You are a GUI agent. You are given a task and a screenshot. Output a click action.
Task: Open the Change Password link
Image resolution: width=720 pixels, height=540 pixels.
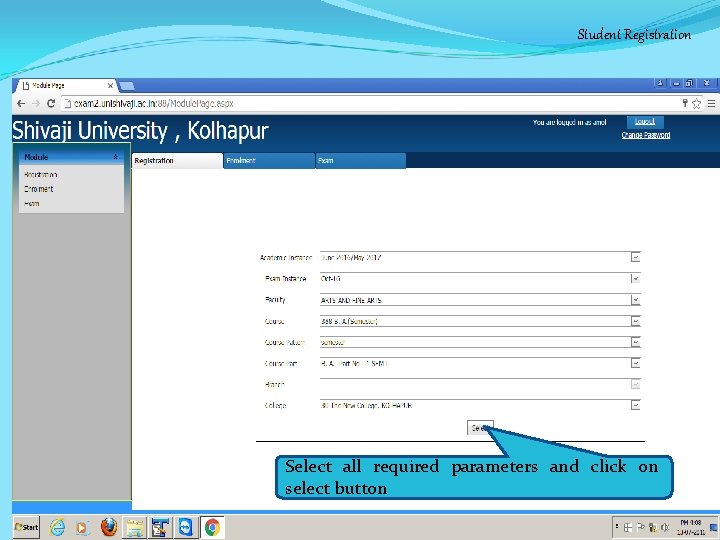point(646,135)
